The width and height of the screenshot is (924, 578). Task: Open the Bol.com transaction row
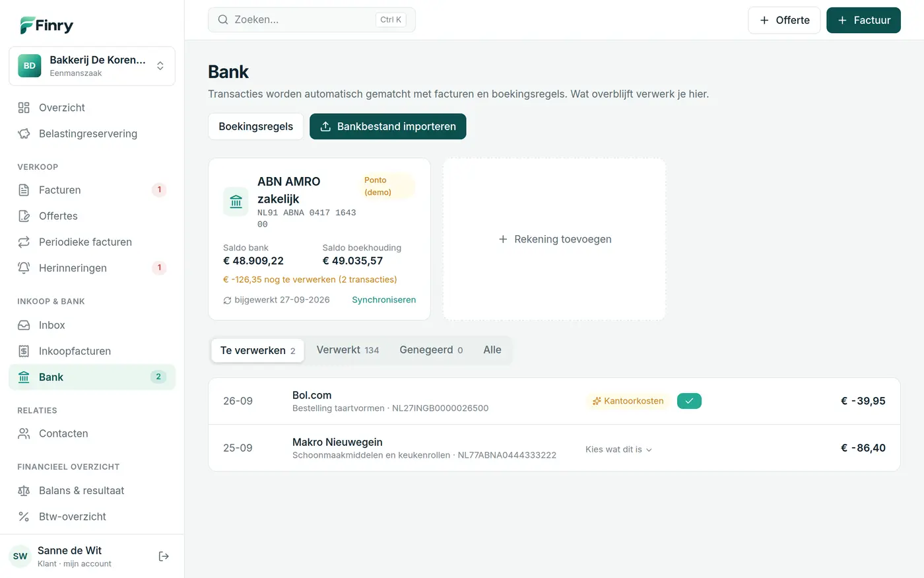coord(554,401)
